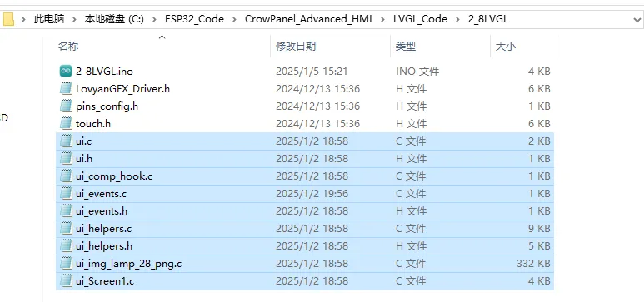Click the folder icon in address bar
644x302 pixels.
point(8,19)
